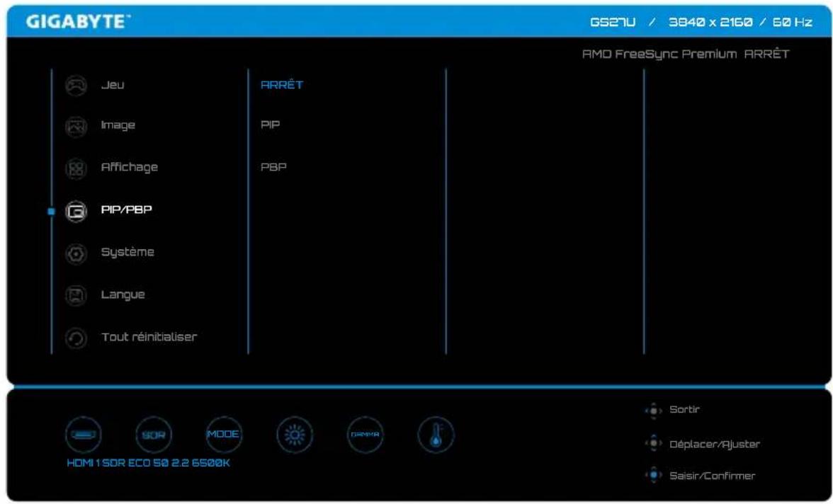Image resolution: width=833 pixels, height=504 pixels.
Task: Click the gear icon beside Système
Action: pos(76,254)
